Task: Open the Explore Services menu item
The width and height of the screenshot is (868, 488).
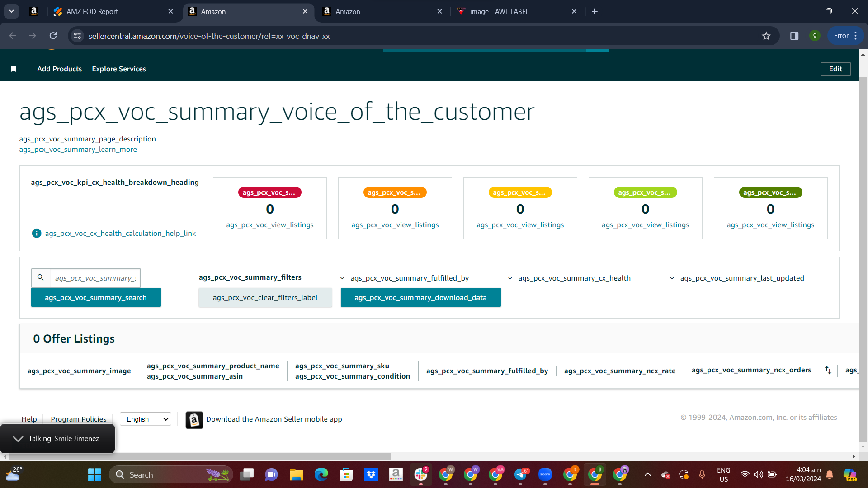Action: point(119,69)
